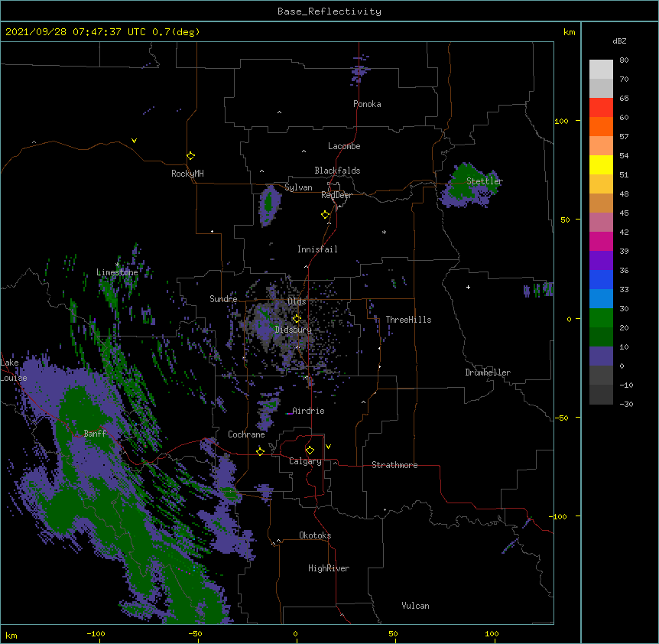Viewport: 659px width, 644px height.
Task: Click the yellow V marker northeast of Calgary
Action: tap(328, 447)
